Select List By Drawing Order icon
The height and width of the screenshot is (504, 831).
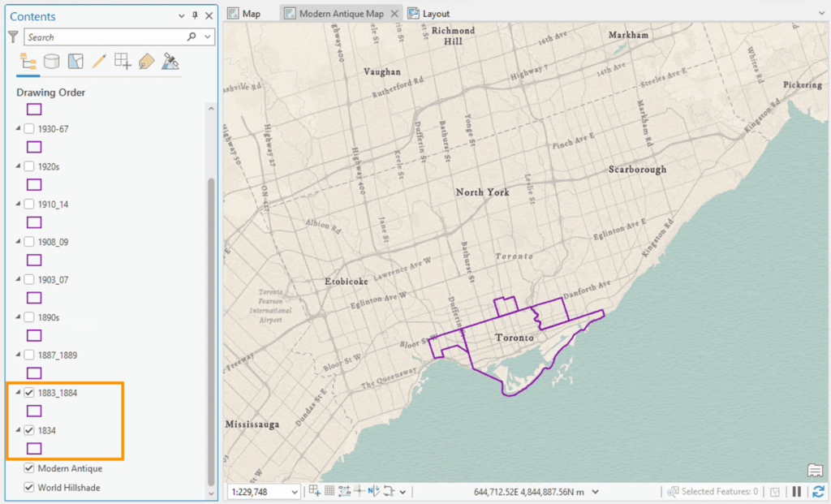click(28, 62)
